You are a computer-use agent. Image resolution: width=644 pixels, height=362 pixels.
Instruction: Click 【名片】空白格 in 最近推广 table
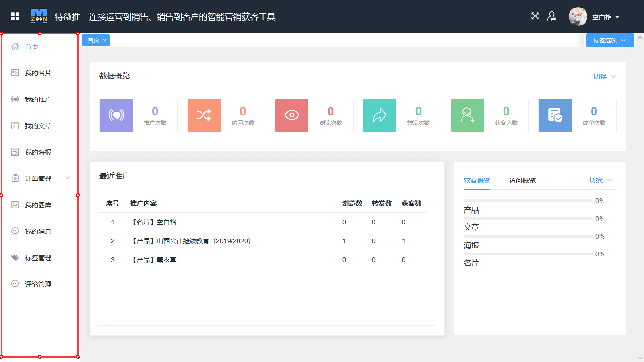point(153,222)
